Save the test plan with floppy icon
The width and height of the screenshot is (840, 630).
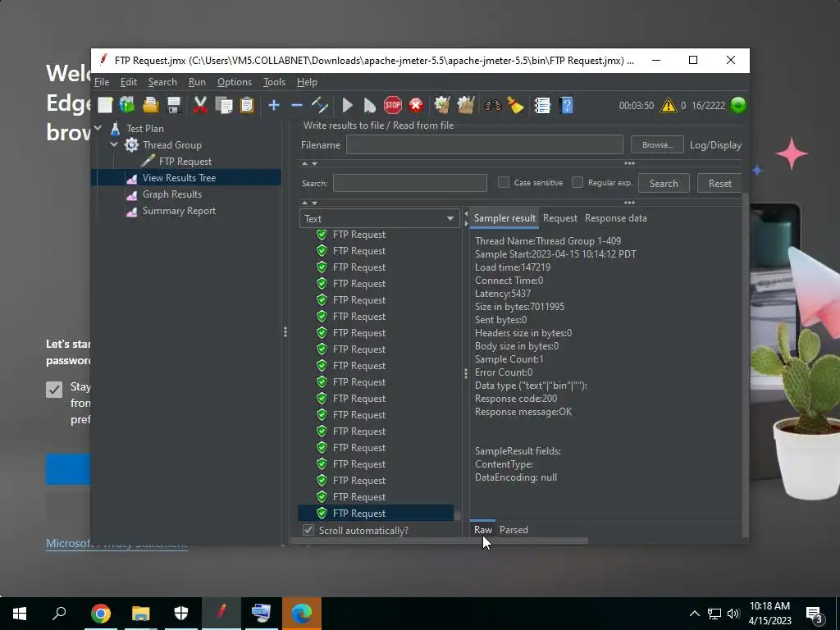click(x=174, y=105)
